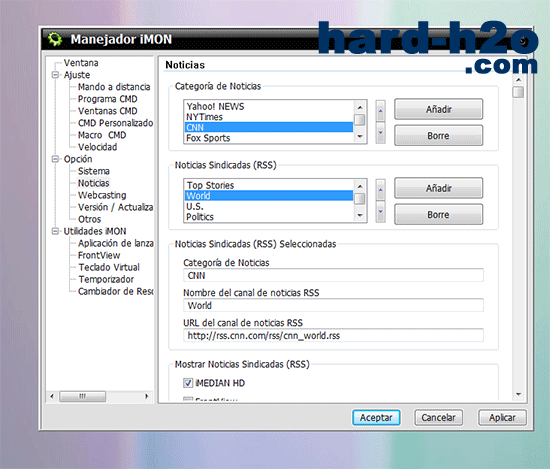
Task: Click the Aplicar button
Action: coord(502,417)
